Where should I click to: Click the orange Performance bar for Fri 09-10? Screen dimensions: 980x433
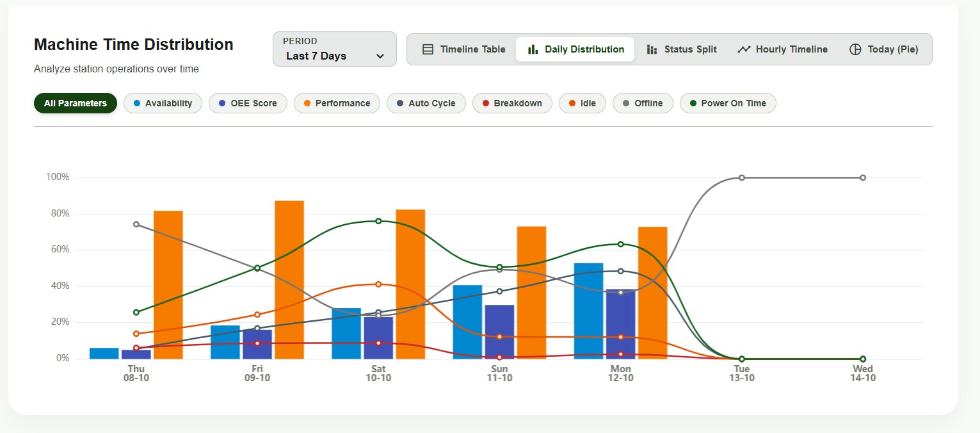coord(289,280)
